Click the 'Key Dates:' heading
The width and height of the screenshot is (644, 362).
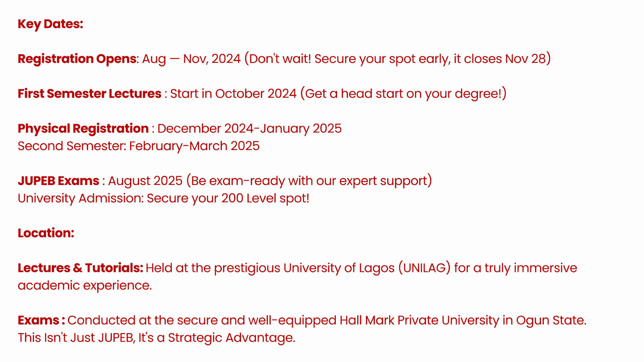point(51,24)
